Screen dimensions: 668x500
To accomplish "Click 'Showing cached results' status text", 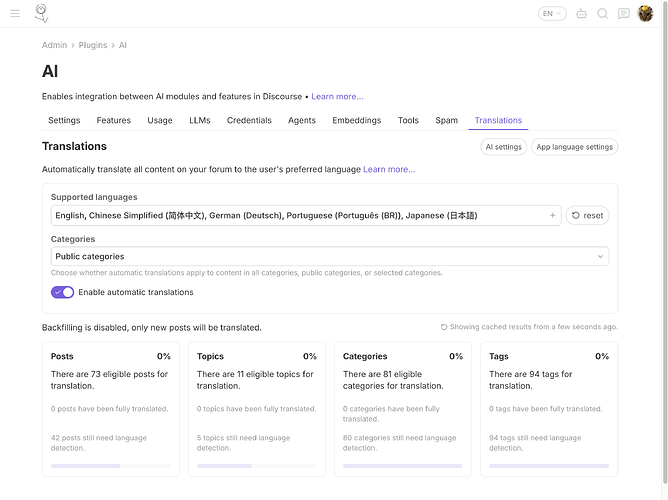I will point(534,327).
